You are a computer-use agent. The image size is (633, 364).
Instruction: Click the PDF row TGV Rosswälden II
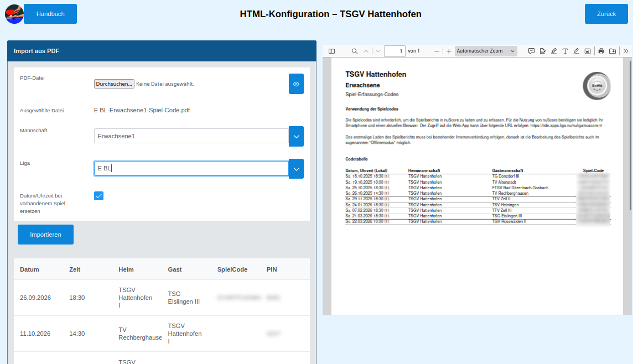pyautogui.click(x=478, y=221)
